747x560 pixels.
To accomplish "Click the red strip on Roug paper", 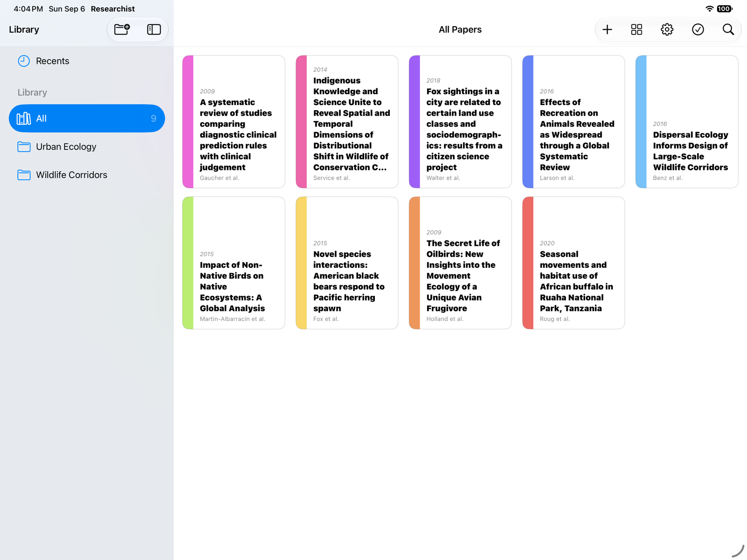I will 528,263.
